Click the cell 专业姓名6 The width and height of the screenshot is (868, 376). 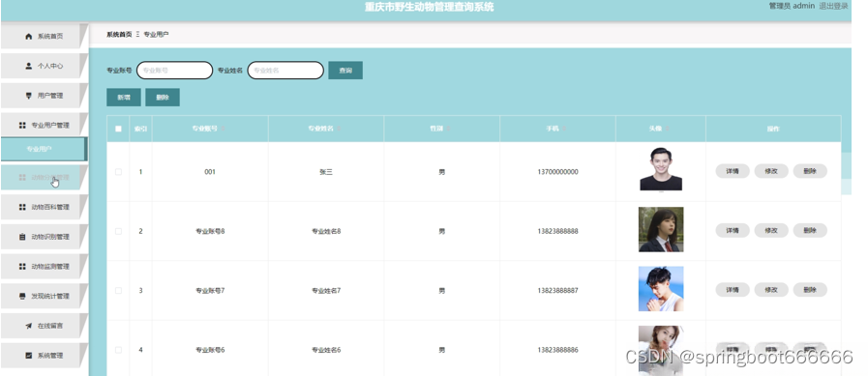tap(326, 350)
